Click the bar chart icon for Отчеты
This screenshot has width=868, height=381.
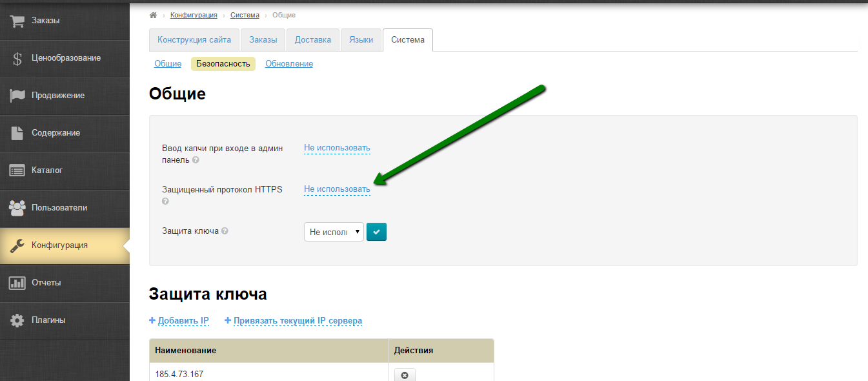[x=17, y=283]
